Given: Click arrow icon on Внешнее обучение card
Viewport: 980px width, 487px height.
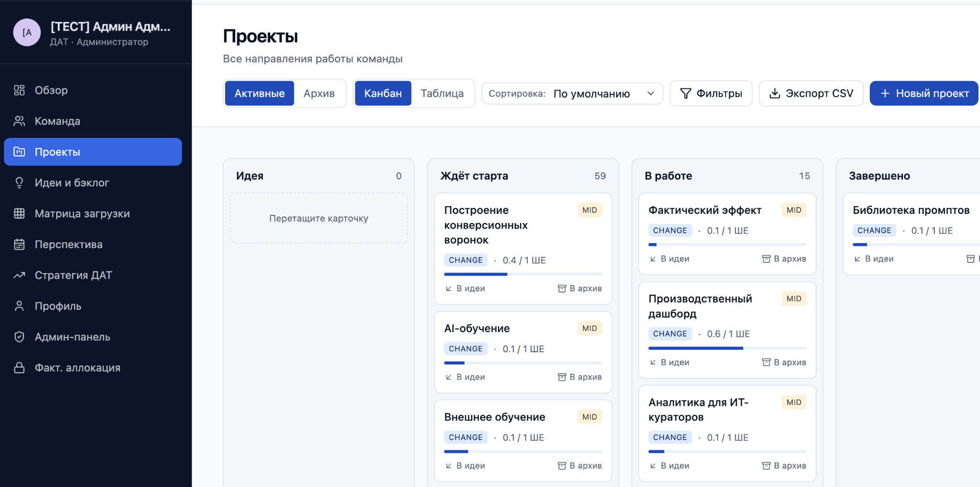Looking at the screenshot, I should [449, 466].
